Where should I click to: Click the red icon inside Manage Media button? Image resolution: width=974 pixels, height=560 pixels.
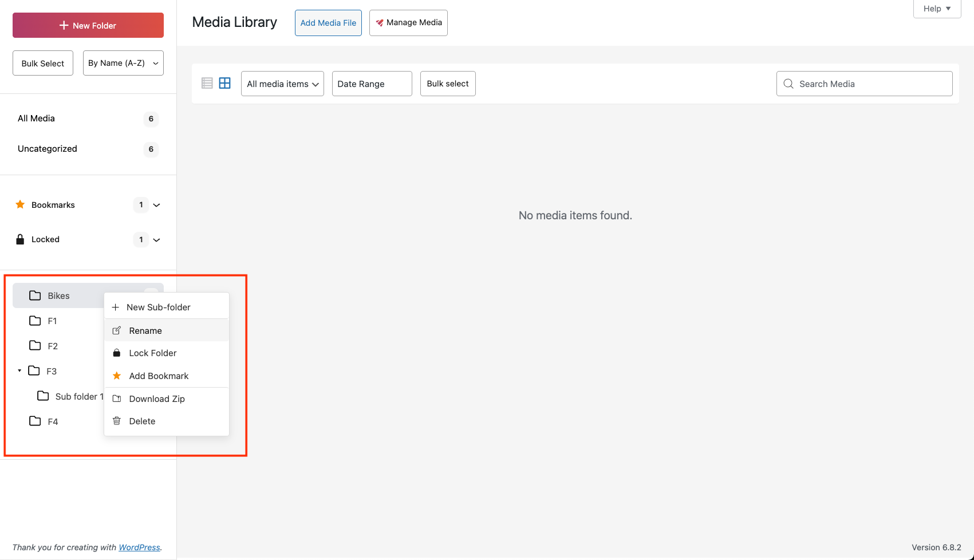tap(378, 23)
